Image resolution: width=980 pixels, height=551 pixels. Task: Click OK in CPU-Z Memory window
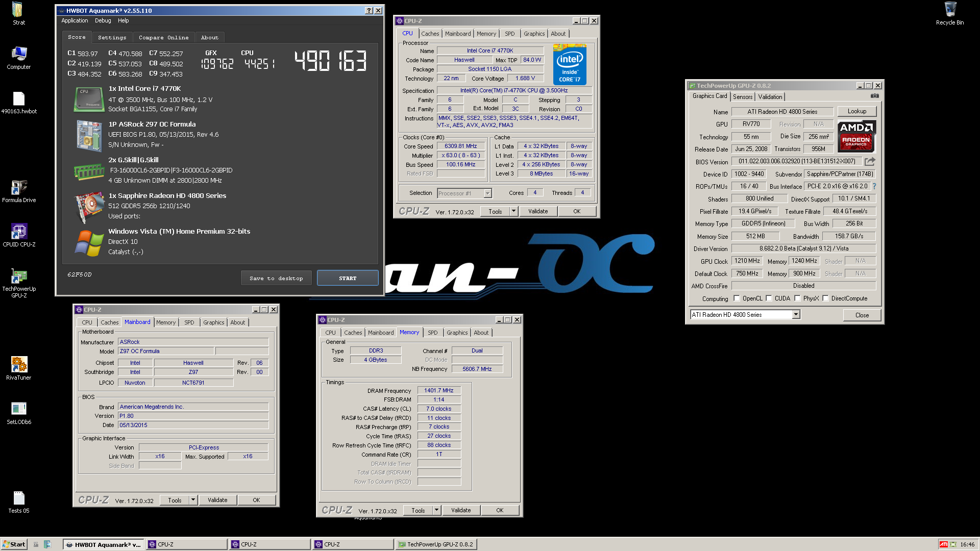point(500,510)
